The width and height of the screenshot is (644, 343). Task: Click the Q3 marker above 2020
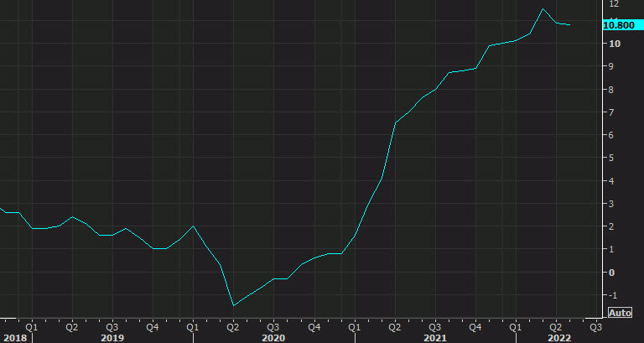pos(273,327)
